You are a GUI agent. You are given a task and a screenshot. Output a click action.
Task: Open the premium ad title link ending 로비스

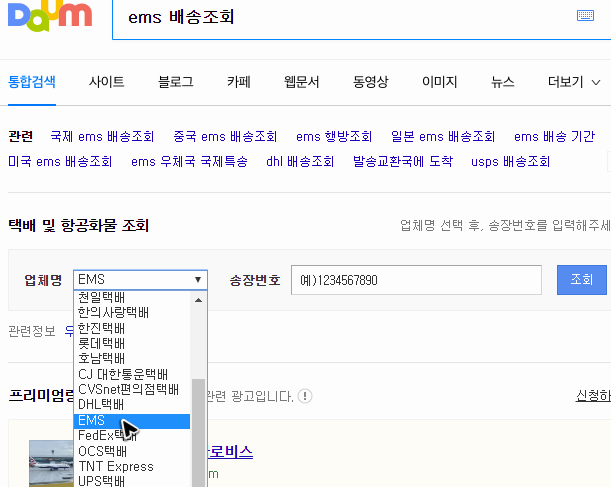230,452
